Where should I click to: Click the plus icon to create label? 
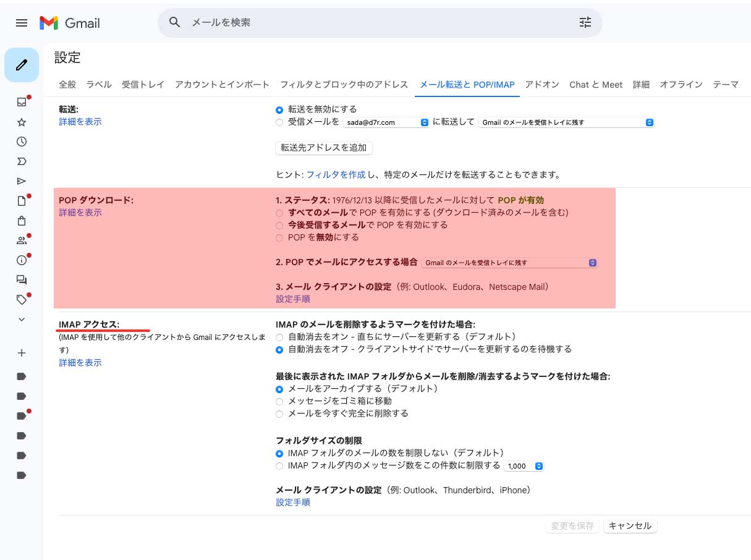(22, 353)
